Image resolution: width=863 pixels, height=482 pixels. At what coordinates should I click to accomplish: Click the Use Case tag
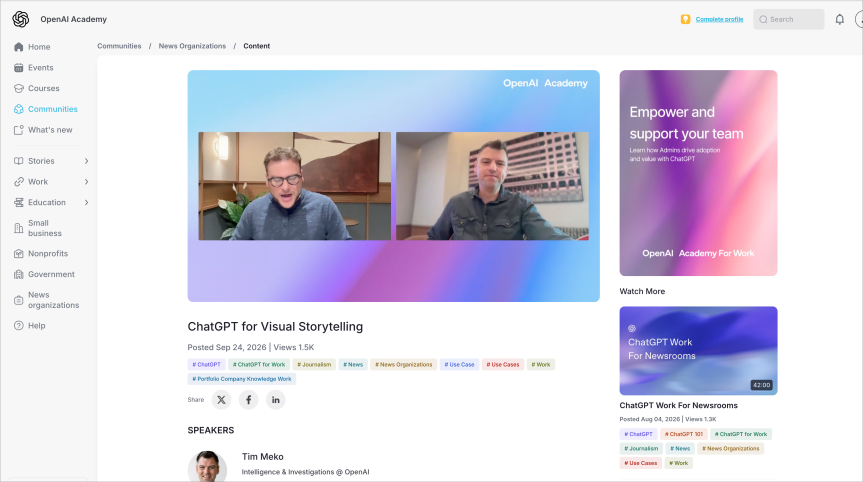point(459,364)
